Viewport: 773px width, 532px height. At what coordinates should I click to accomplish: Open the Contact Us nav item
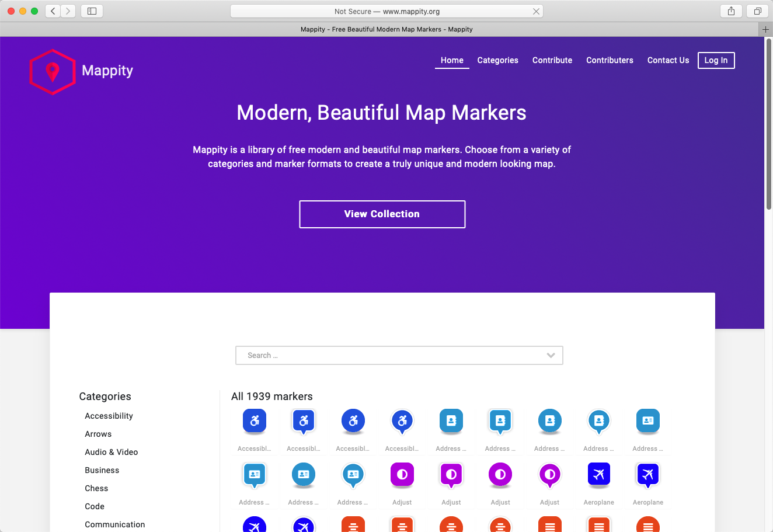pyautogui.click(x=668, y=60)
